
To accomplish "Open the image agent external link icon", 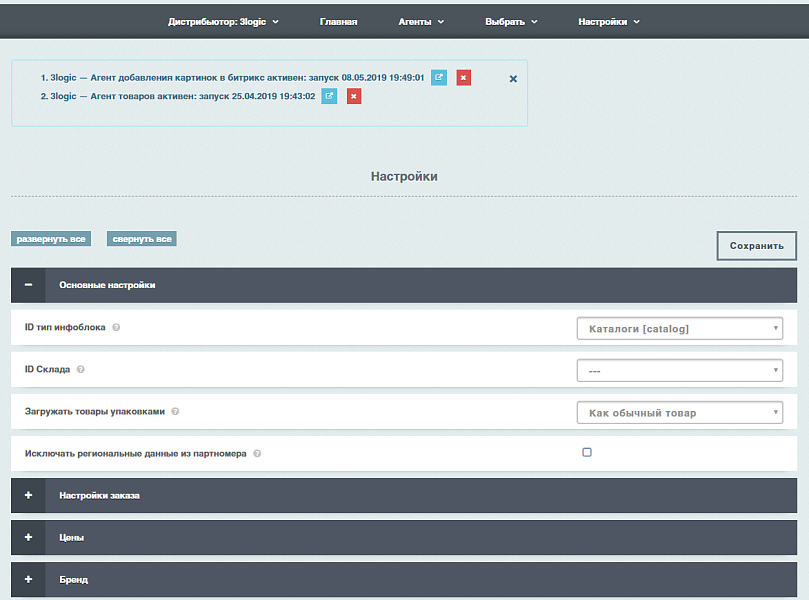I will 439,77.
